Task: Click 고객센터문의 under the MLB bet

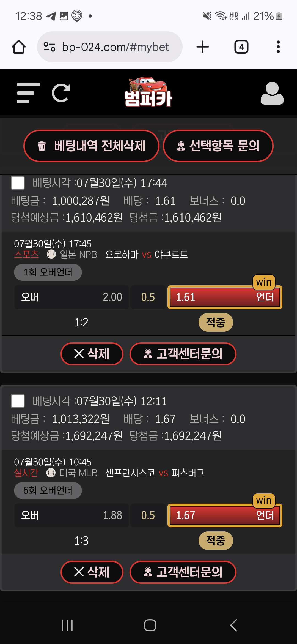Action: tap(183, 572)
